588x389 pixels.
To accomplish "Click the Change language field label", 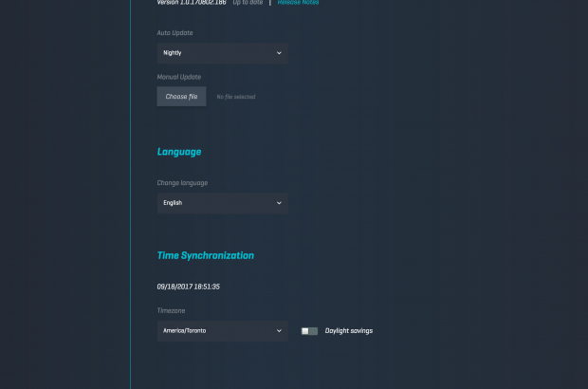I will tap(182, 182).
